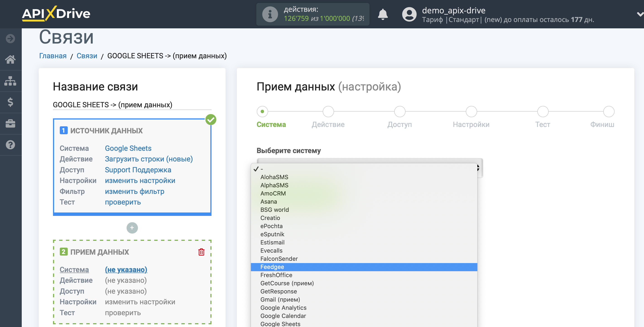This screenshot has width=644, height=327.
Task: Open the briefcase sidebar icon
Action: point(10,123)
